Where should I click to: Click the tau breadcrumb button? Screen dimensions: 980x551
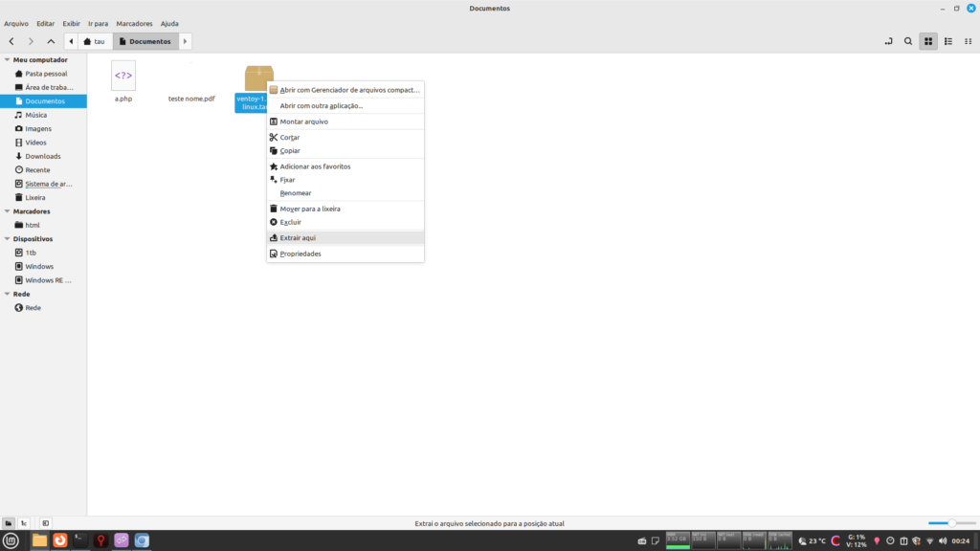point(95,41)
